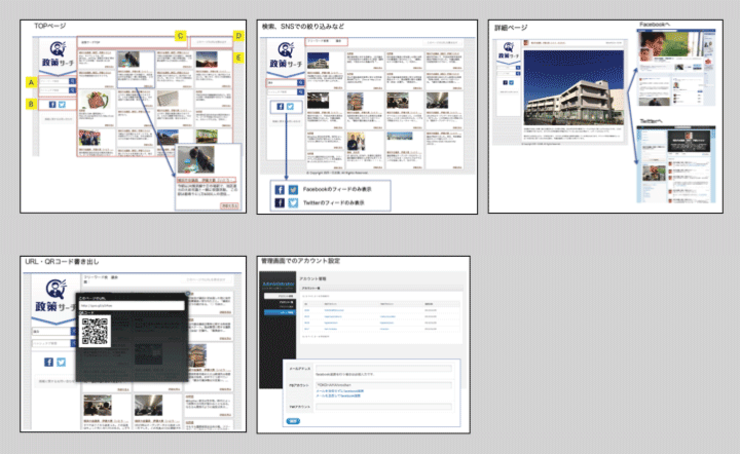Click Facebook icon in TOP page sidebar
The width and height of the screenshot is (740, 454).
click(51, 104)
